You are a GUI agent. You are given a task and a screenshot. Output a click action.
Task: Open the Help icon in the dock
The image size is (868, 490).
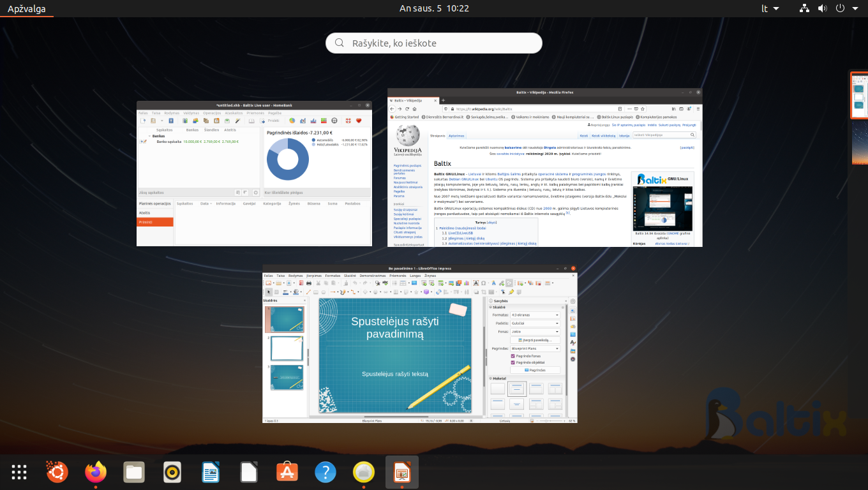click(325, 472)
